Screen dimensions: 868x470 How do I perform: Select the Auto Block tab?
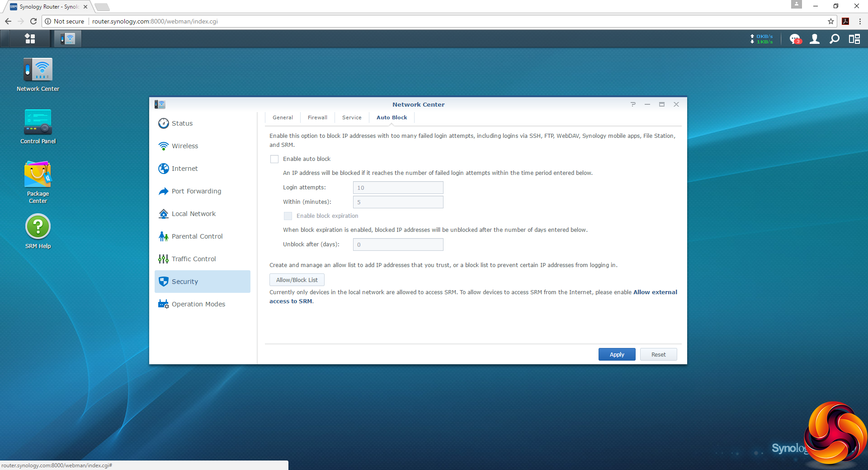coord(392,117)
